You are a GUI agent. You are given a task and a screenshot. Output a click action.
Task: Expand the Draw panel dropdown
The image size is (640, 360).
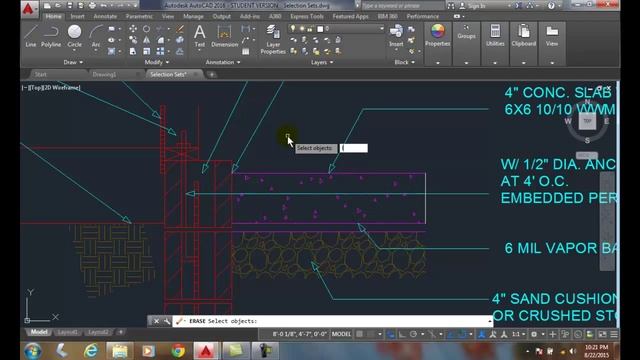point(73,62)
